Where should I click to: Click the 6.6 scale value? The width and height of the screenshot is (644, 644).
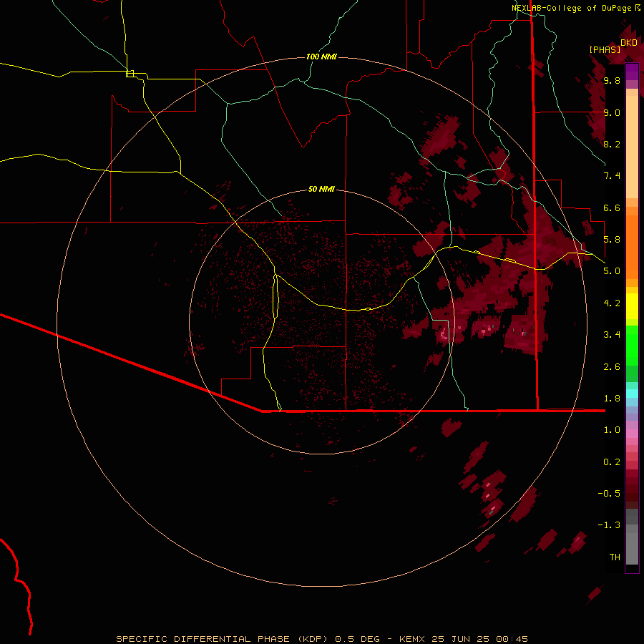tap(612, 208)
